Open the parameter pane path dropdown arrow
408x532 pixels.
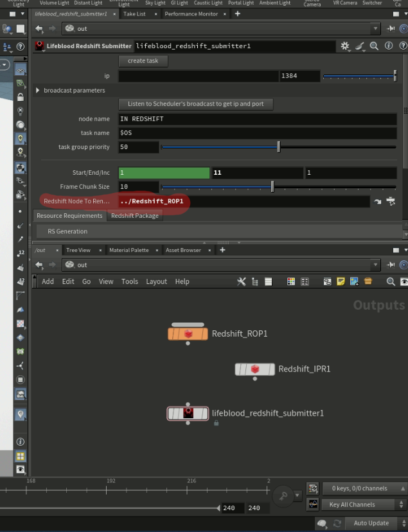point(375,29)
